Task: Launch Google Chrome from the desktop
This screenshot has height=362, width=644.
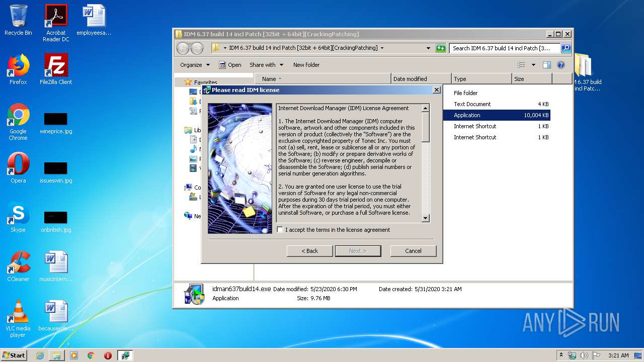Action: (18, 122)
